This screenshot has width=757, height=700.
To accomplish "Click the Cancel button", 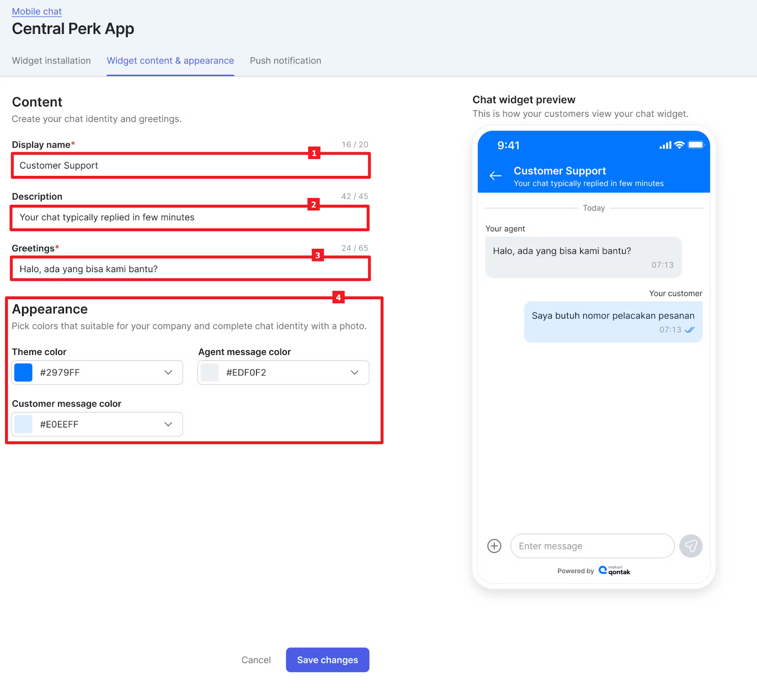I will (255, 660).
